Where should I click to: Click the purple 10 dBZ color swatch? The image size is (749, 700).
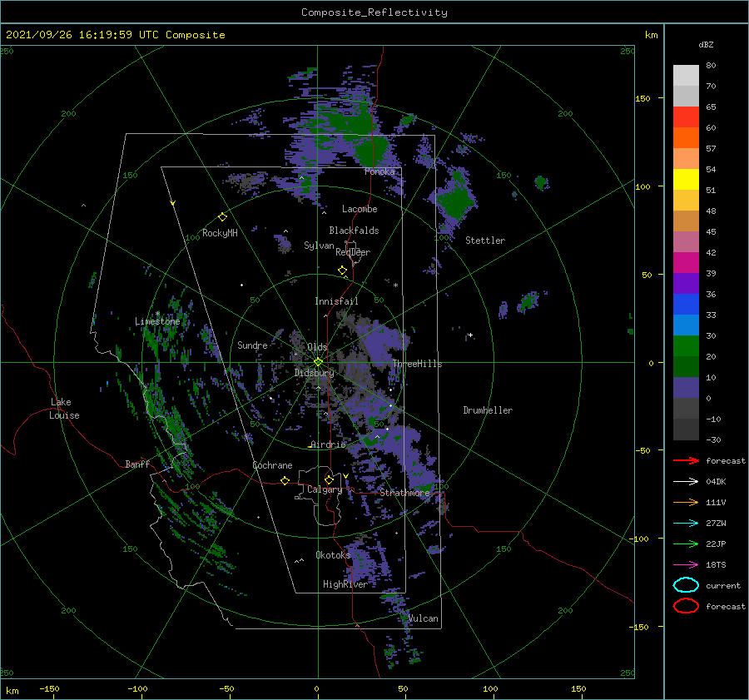(686, 388)
